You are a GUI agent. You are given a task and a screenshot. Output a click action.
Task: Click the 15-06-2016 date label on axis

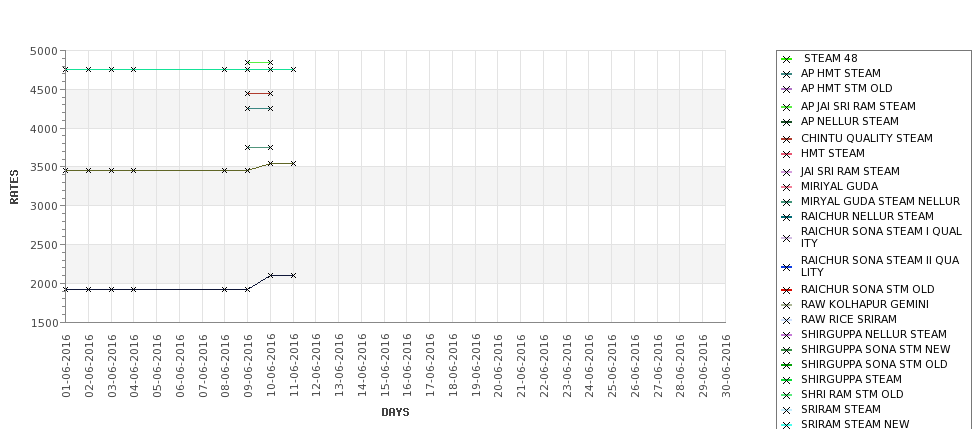click(385, 366)
